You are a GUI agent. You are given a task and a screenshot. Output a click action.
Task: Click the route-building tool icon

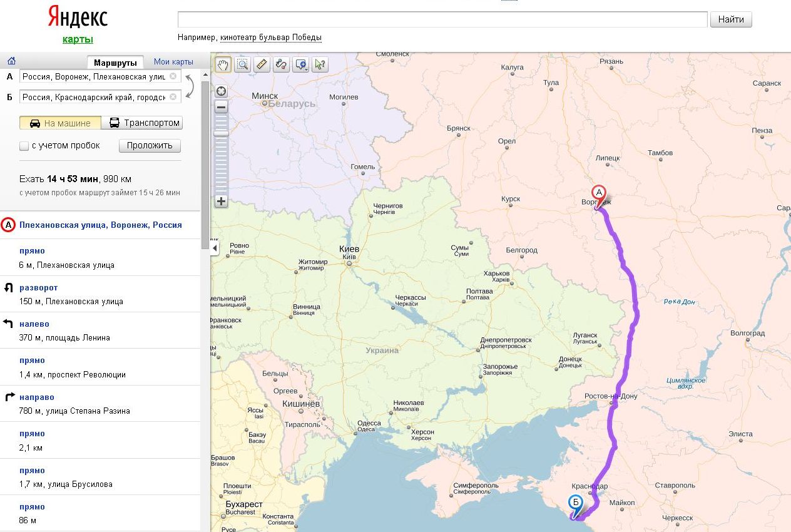[281, 64]
